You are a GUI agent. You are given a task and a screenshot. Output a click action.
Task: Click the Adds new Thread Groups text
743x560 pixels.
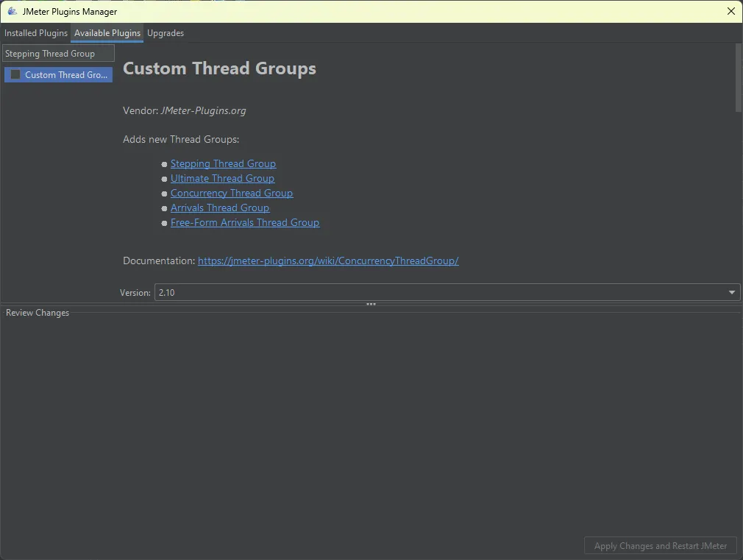tap(181, 139)
